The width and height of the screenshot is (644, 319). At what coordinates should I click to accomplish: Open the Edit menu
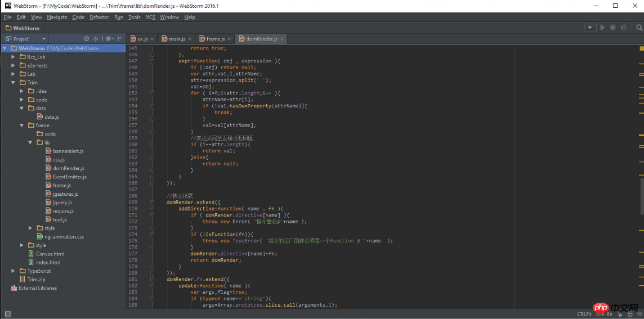tap(21, 17)
